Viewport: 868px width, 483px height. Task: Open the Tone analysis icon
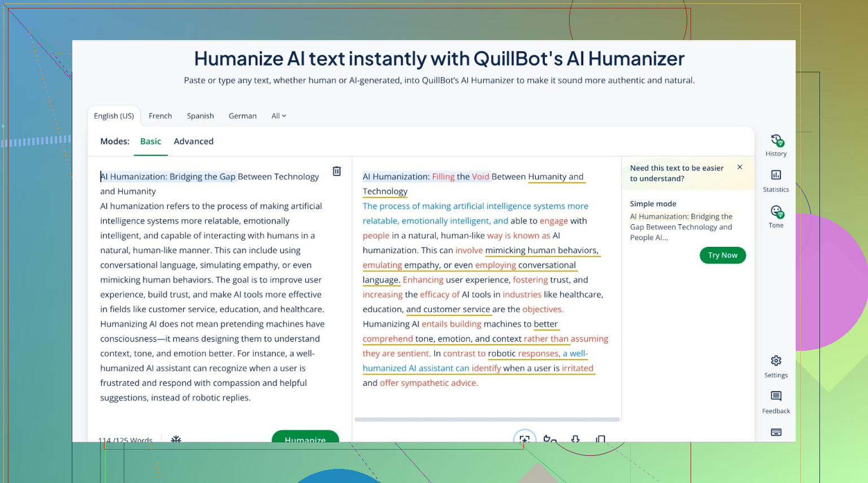tap(776, 212)
